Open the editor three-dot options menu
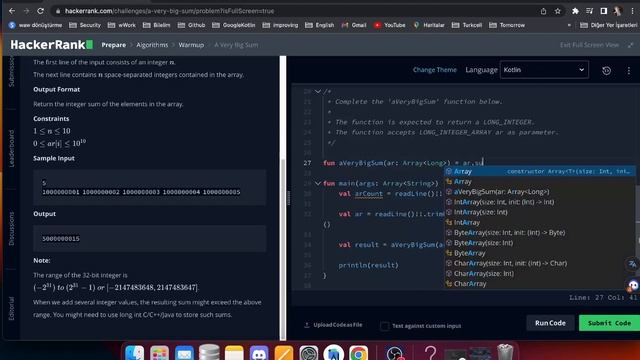Screen dimensions: 640x360 (629, 70)
